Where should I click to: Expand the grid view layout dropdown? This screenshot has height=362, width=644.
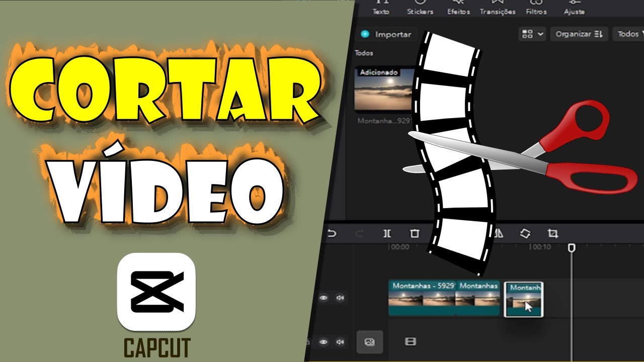(x=532, y=34)
